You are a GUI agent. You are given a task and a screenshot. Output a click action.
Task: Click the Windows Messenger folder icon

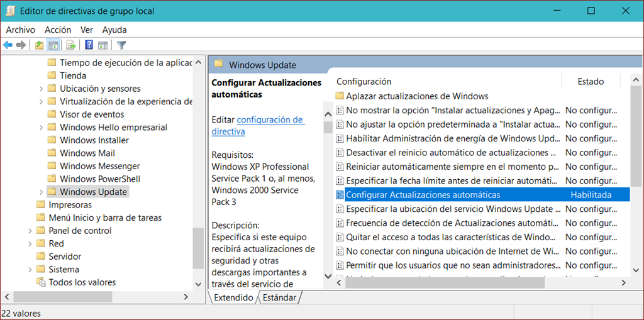coord(52,166)
